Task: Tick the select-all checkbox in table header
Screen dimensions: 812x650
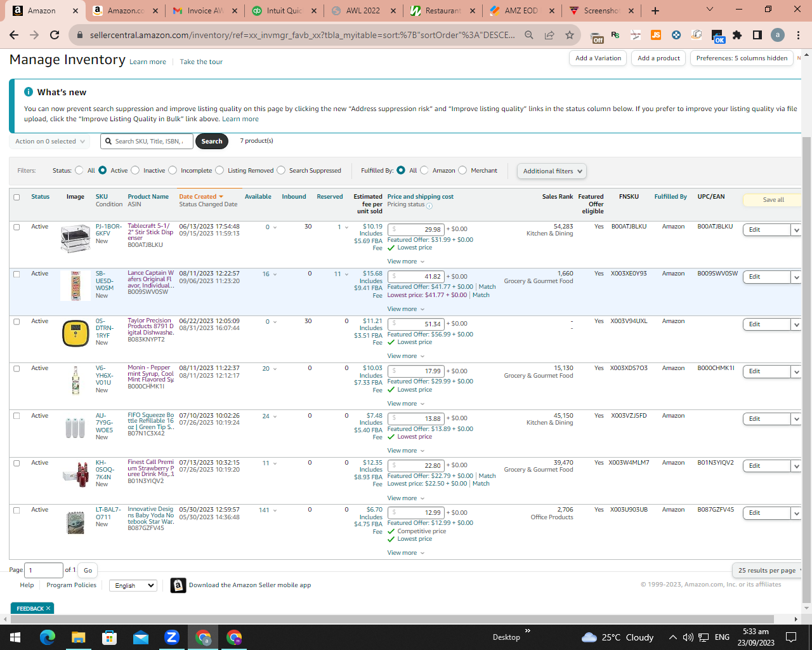Action: pyautogui.click(x=16, y=197)
